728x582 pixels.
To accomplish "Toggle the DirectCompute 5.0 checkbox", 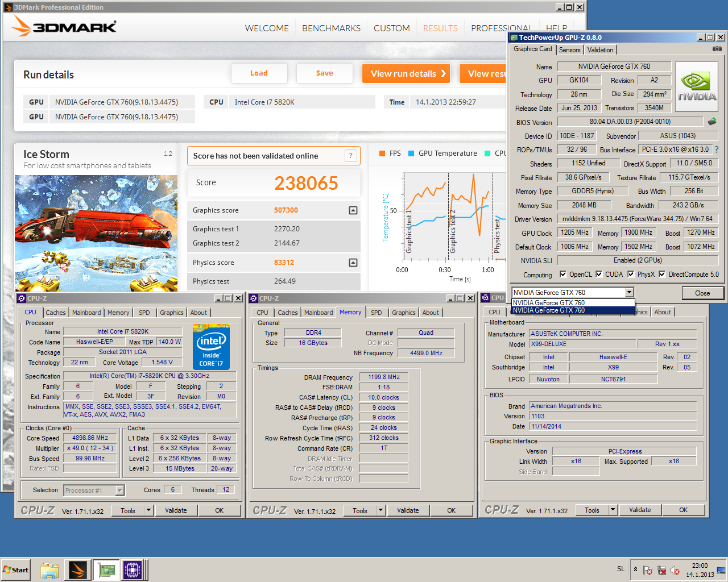I will pos(662,274).
